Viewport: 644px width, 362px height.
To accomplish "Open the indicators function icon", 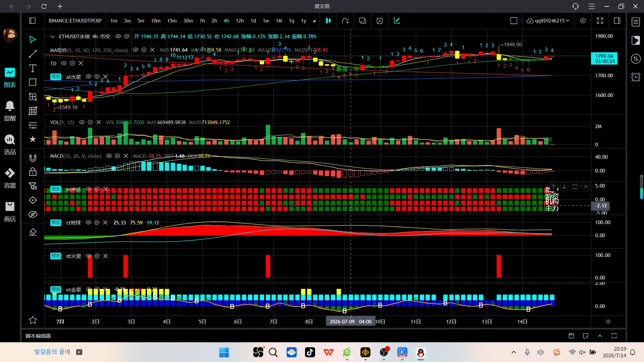I will 345,21.
